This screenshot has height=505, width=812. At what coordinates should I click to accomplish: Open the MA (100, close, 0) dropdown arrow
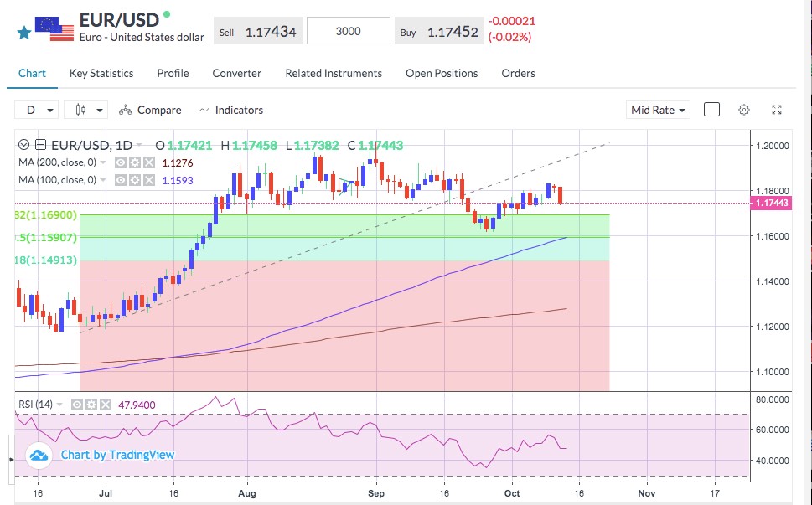(103, 180)
